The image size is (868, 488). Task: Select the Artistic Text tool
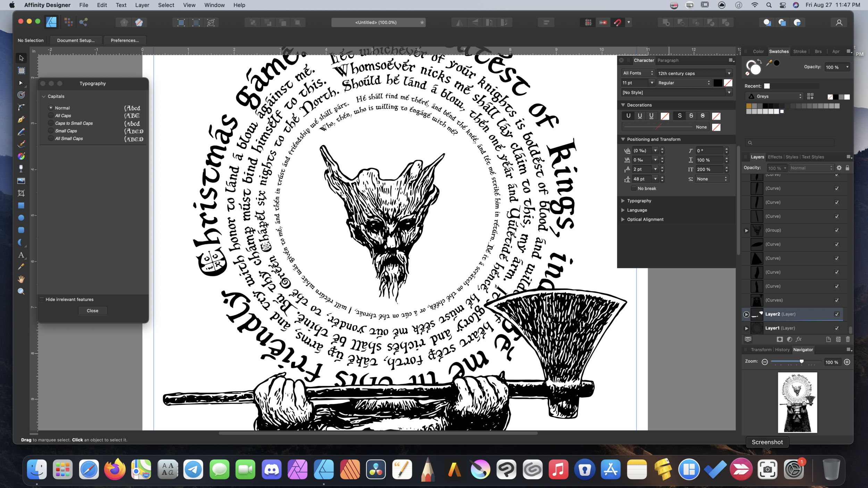point(21,255)
